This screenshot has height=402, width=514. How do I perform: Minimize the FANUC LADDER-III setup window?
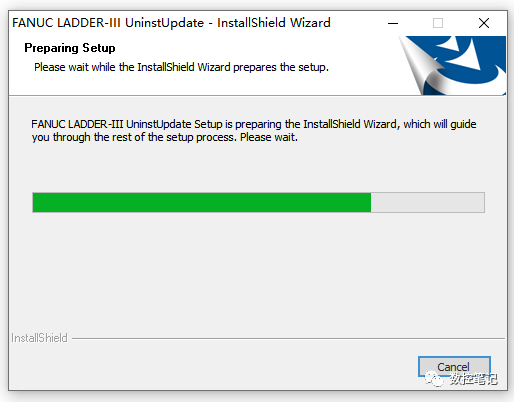pyautogui.click(x=393, y=23)
